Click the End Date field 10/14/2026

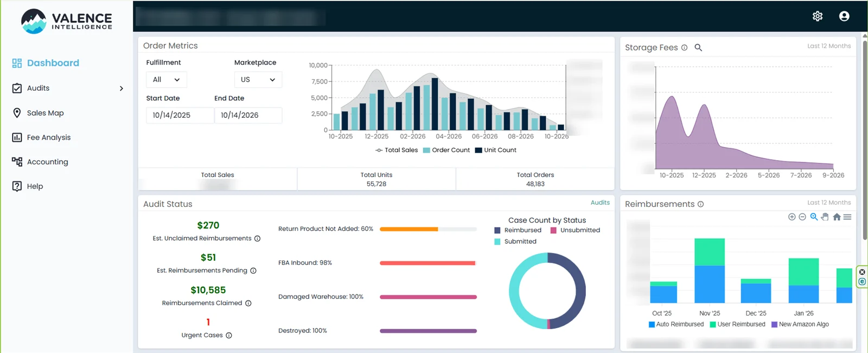(248, 115)
